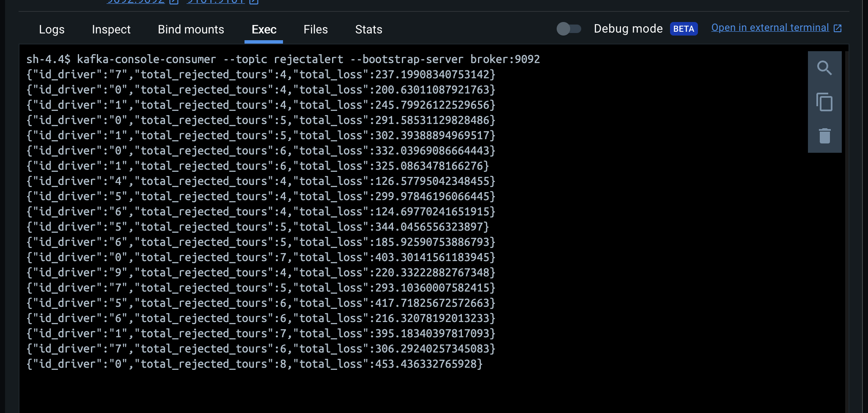This screenshot has width=868, height=413.
Task: Open the terminal in an external window via link
Action: [770, 28]
